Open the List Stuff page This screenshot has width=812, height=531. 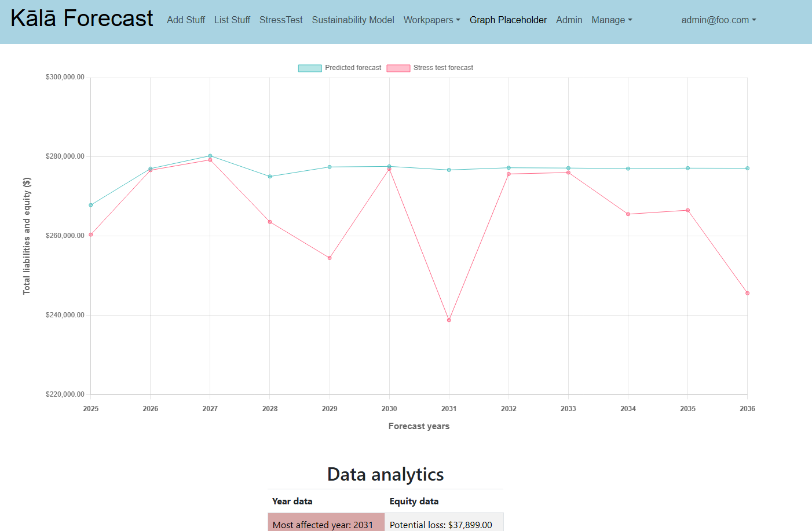[x=232, y=20]
